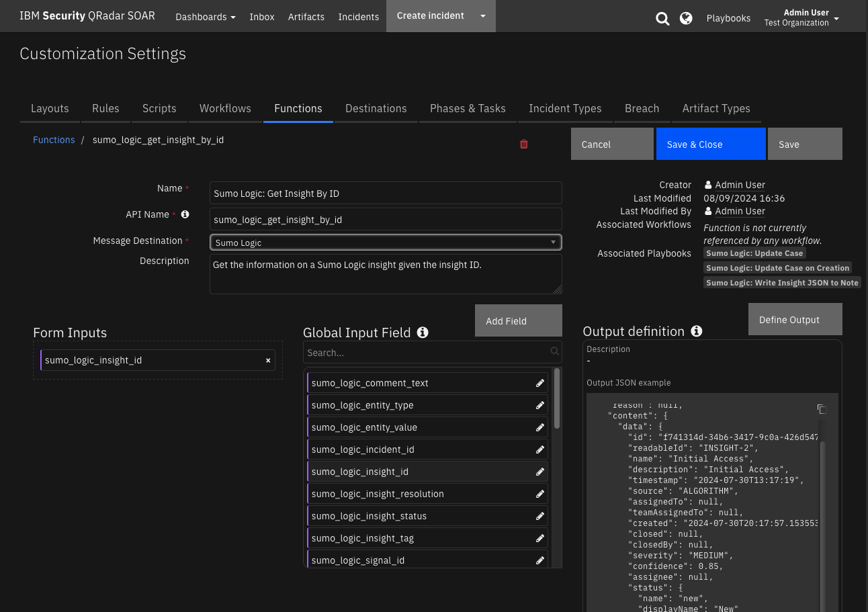Click the API Name input field
This screenshot has width=868, height=612.
coord(386,219)
